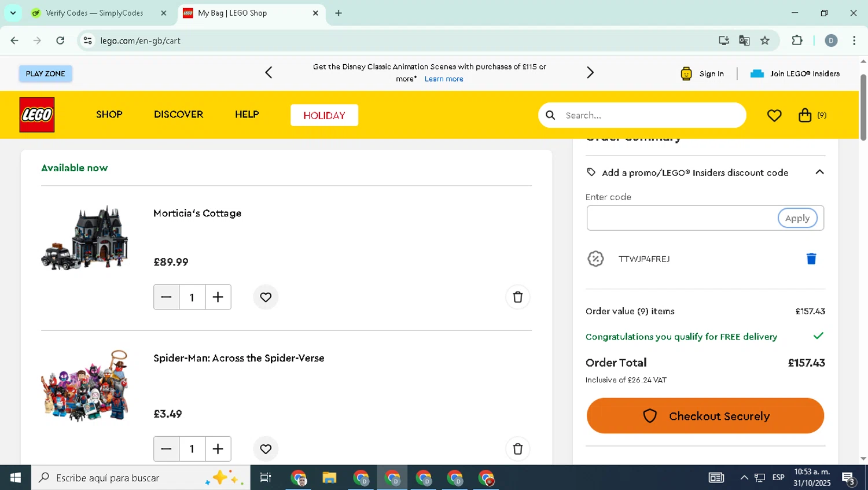Delete Spider-Man: Across the Spider-Verse from bag
The height and width of the screenshot is (490, 868).
click(518, 449)
